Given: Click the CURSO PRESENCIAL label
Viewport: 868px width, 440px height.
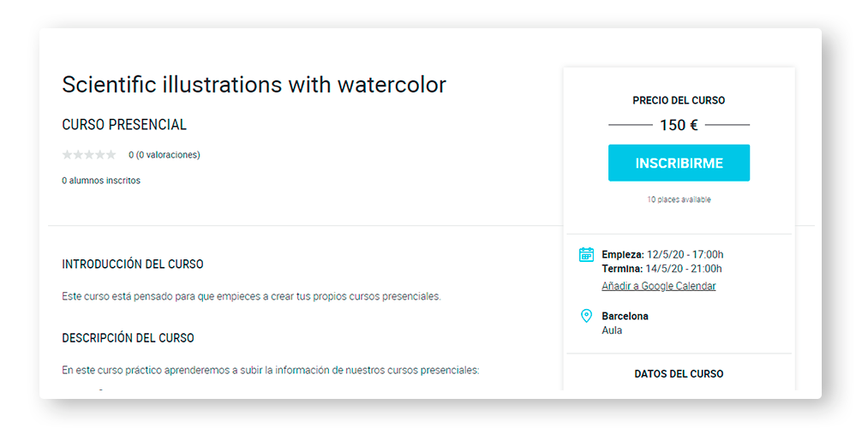Looking at the screenshot, I should pyautogui.click(x=124, y=125).
